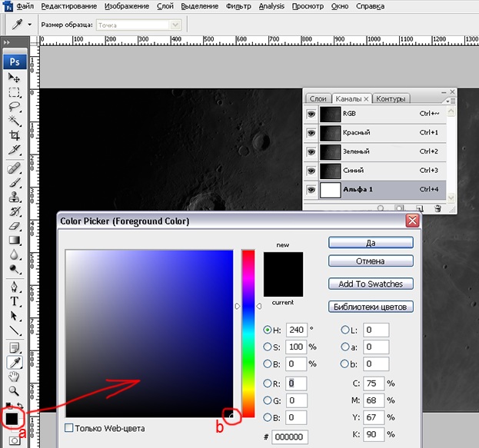Click Add To Swatches button
Viewport: 479px width, 448px height.
coord(371,284)
